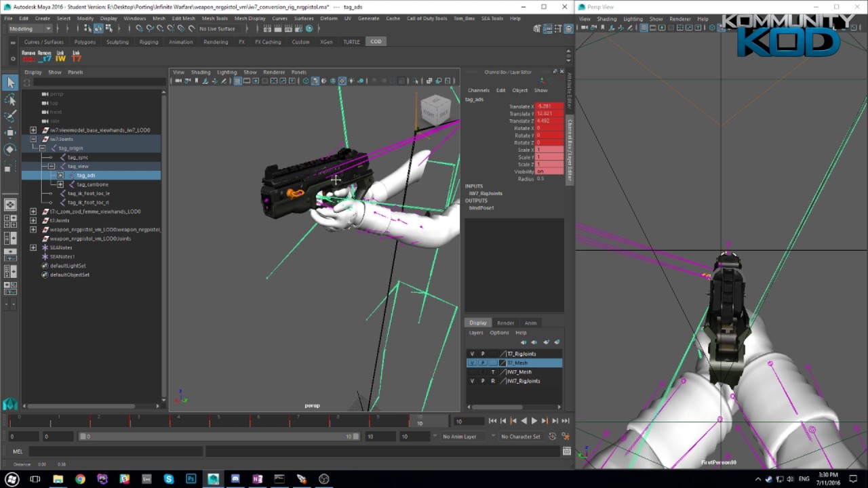Open animation preferences running-man icon
Screen dimensions: 868x488
pyautogui.click(x=565, y=436)
